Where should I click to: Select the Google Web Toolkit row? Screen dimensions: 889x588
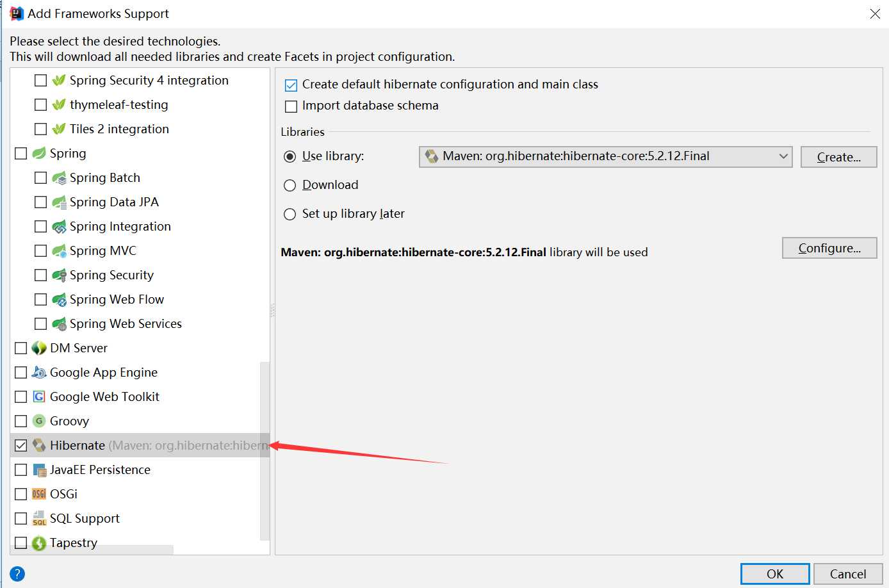pos(140,397)
